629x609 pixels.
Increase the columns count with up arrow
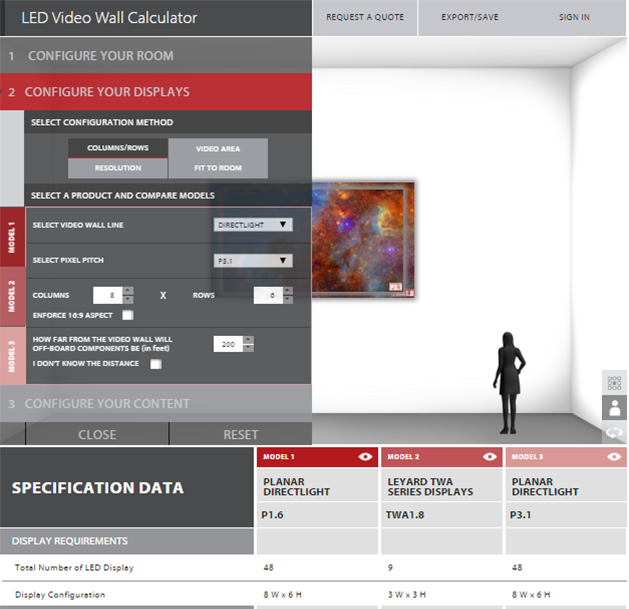(x=128, y=291)
